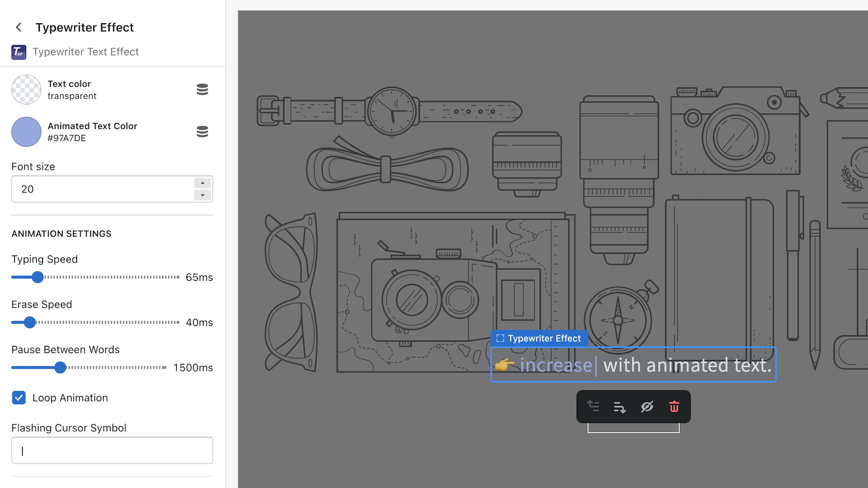Image resolution: width=868 pixels, height=488 pixels.
Task: Increase Font size using the up stepper arrow
Action: pos(202,183)
